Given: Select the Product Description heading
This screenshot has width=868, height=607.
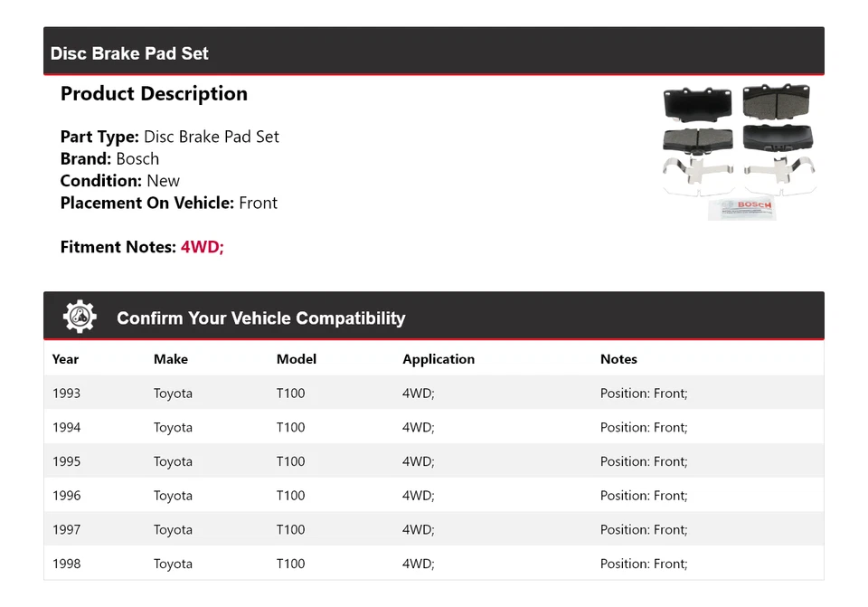Looking at the screenshot, I should point(154,94).
